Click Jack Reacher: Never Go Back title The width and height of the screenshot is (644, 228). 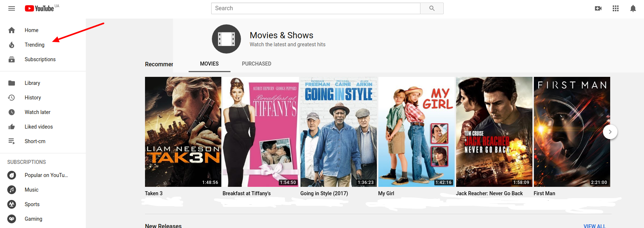pyautogui.click(x=490, y=193)
